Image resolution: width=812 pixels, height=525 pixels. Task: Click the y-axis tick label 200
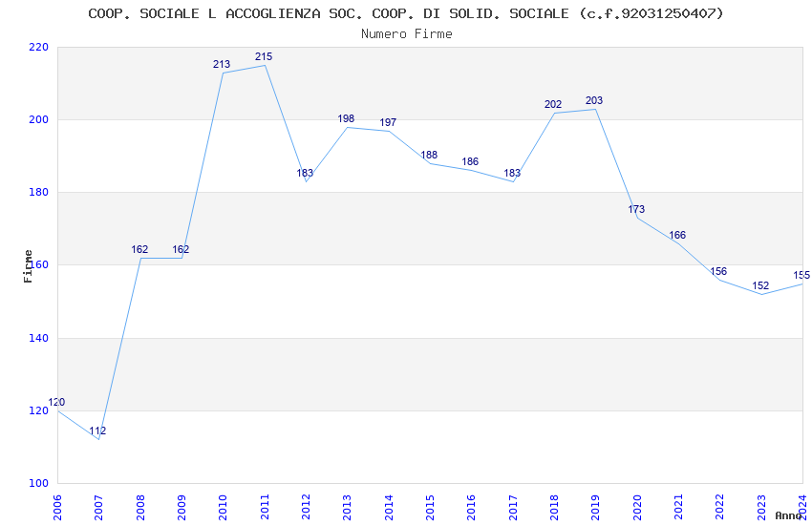pos(39,119)
